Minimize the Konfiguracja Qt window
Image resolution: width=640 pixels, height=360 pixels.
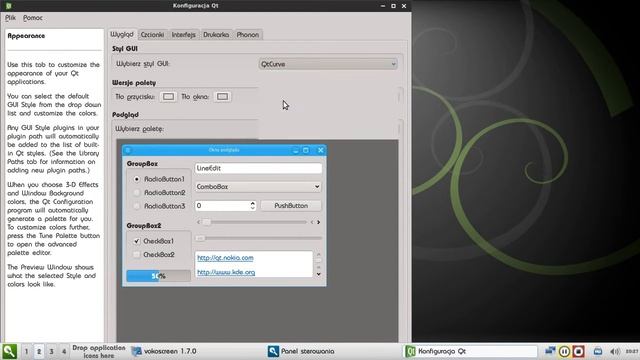(x=383, y=6)
